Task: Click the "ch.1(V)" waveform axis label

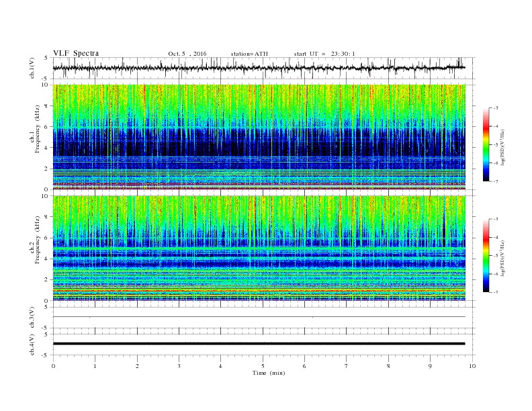Action: pyautogui.click(x=32, y=68)
